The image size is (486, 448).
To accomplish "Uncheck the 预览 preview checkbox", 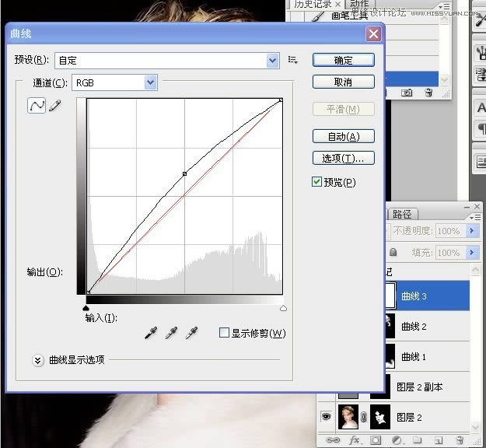I will pyautogui.click(x=316, y=182).
